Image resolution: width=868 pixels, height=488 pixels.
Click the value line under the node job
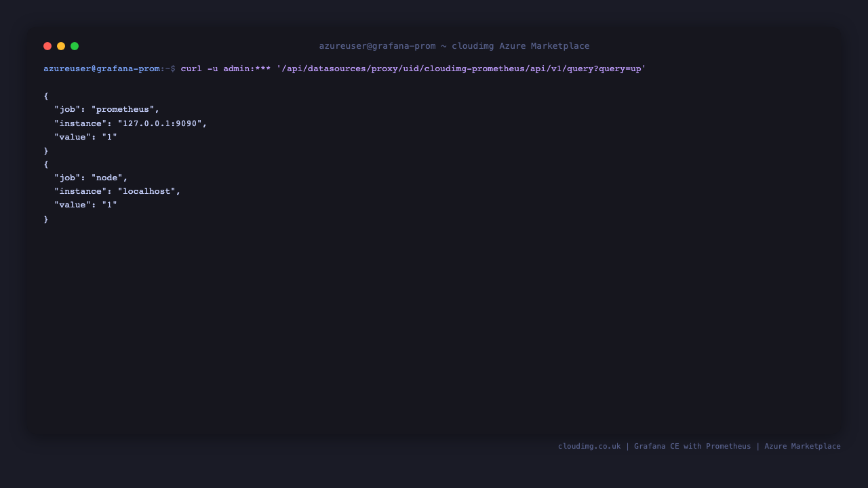coord(86,205)
